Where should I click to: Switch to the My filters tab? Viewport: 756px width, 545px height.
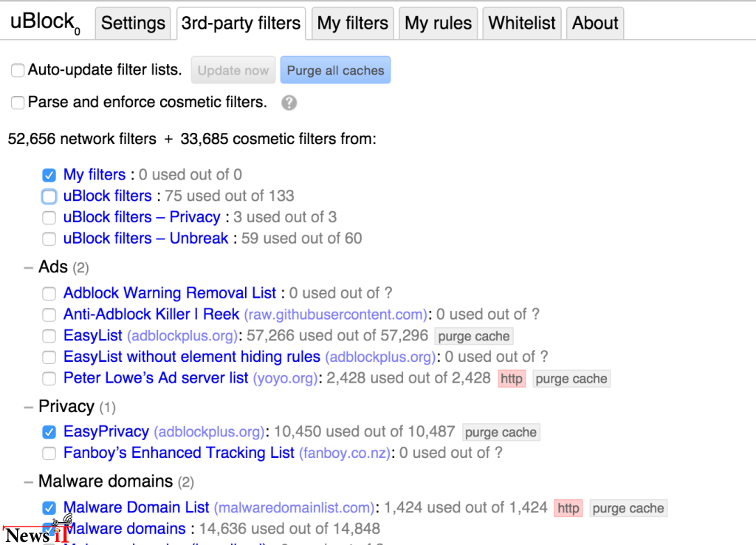click(353, 23)
